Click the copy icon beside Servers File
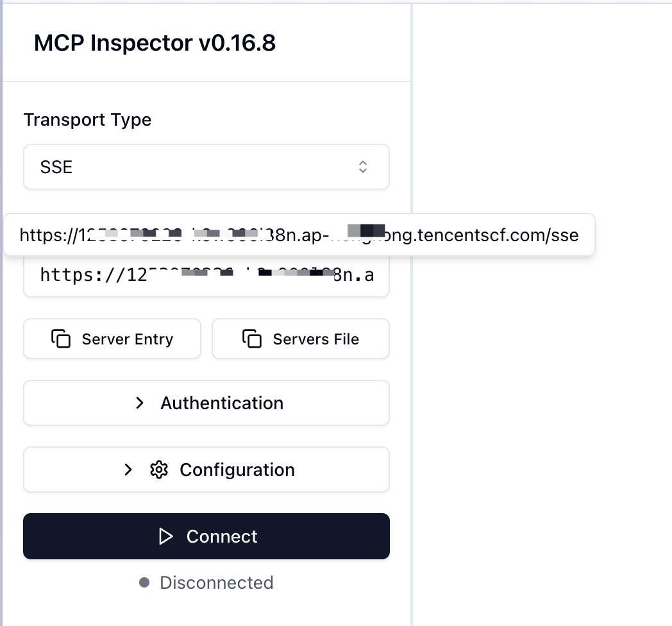The height and width of the screenshot is (626, 672). (252, 339)
